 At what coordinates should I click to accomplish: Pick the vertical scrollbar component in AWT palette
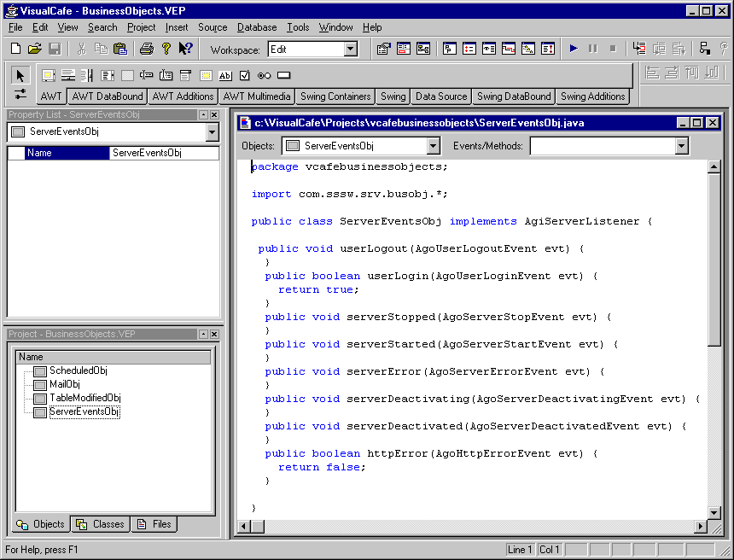tap(87, 75)
